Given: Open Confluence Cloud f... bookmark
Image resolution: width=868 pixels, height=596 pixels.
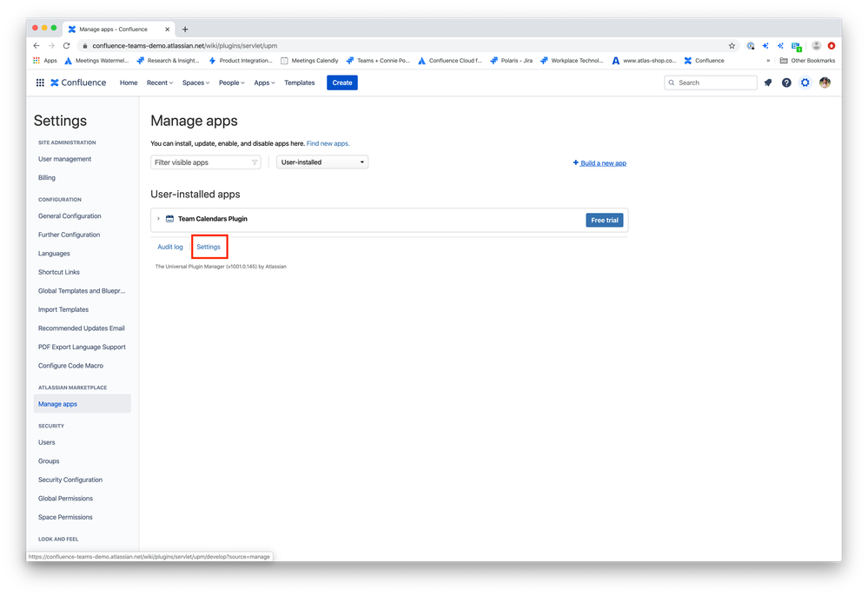Looking at the screenshot, I should 450,61.
